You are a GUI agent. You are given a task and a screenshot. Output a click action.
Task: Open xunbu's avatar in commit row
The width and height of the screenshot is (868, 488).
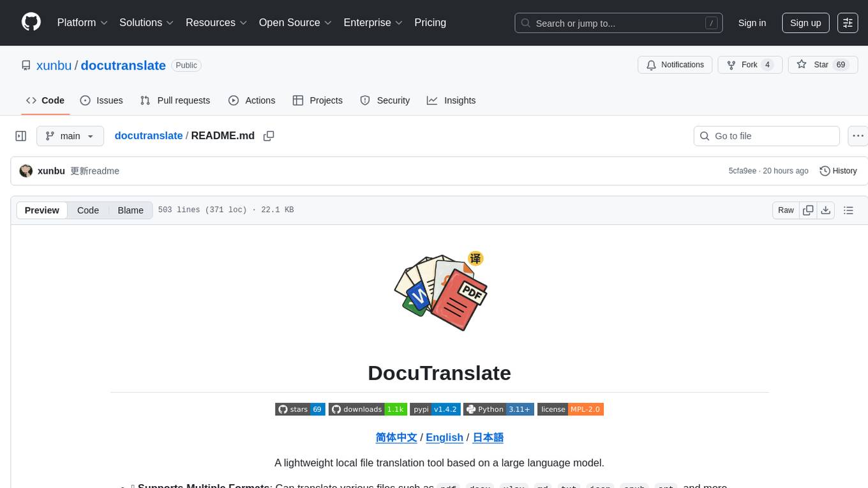[x=26, y=171]
